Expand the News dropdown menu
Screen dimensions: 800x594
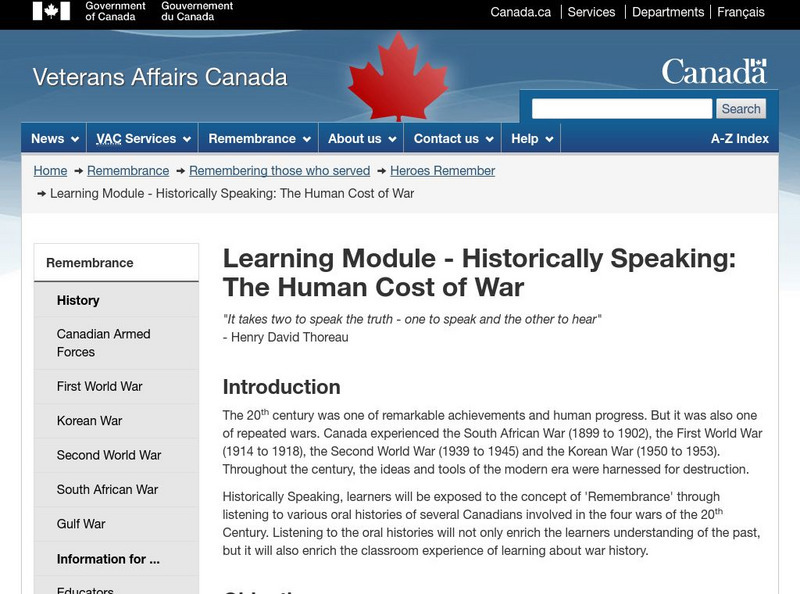[x=55, y=139]
